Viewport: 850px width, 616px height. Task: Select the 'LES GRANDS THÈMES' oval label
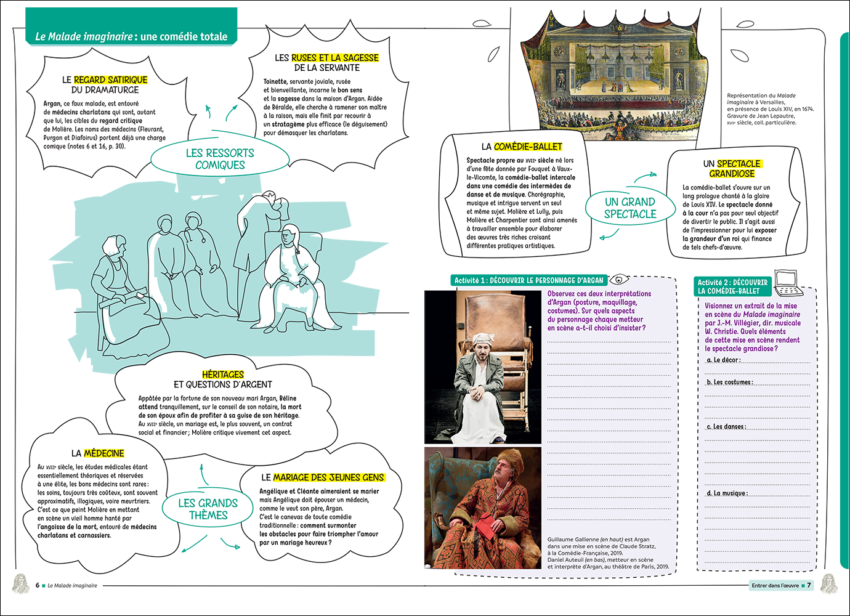(208, 509)
